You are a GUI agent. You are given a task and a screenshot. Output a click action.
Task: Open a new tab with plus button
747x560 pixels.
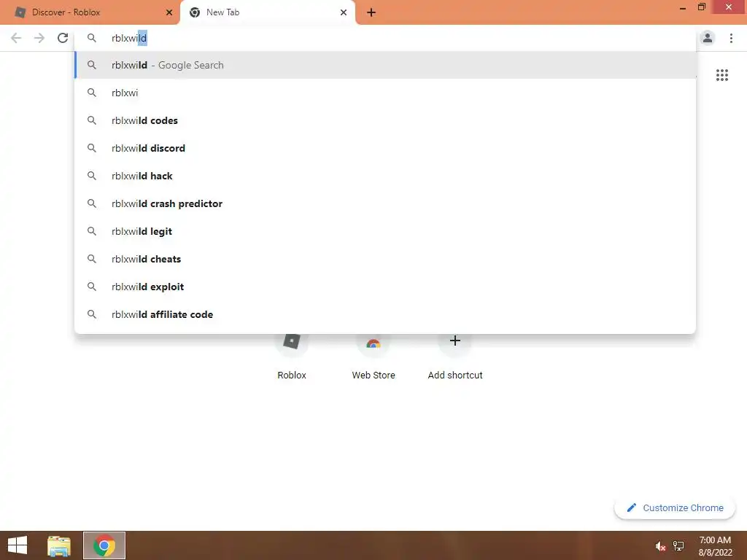371,13
